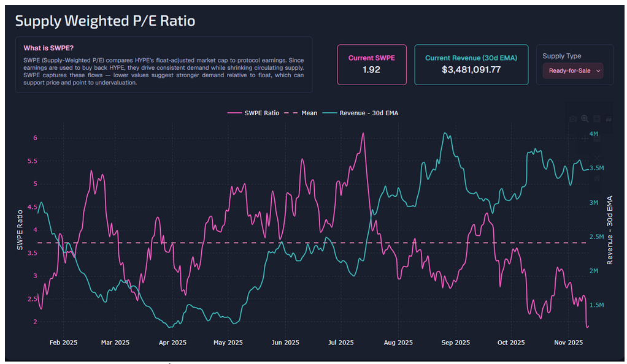Click the Supply Weighted P/E Ratio title
Viewport: 627px width, 364px height.
coord(105,21)
